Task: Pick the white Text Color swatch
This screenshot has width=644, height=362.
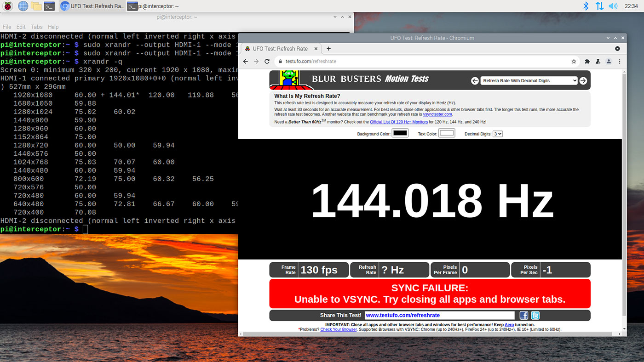Action: tap(447, 133)
